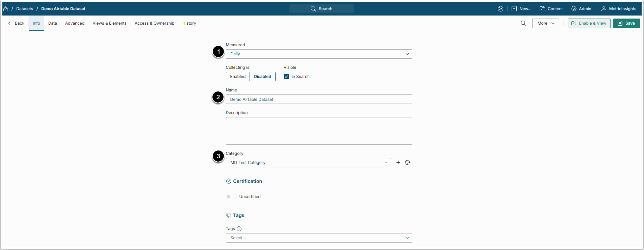The height and width of the screenshot is (250, 644).
Task: Click the Tags info icon
Action: pos(239,229)
